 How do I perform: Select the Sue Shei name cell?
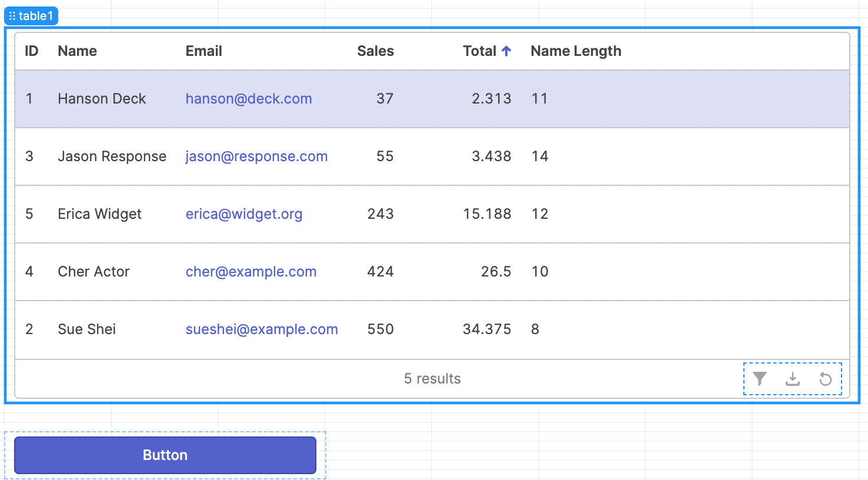87,329
